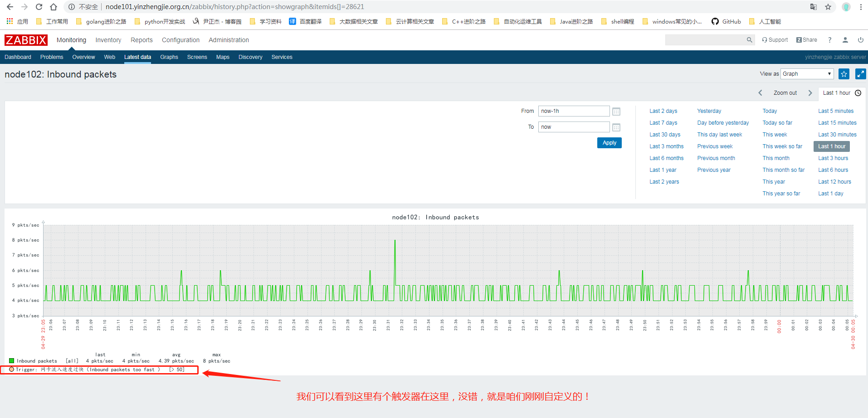This screenshot has height=418, width=868.
Task: Select Yesterday range
Action: pos(709,111)
